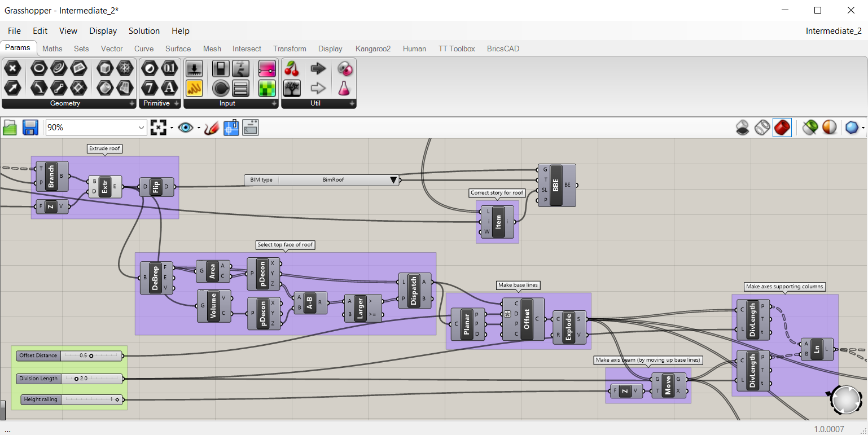The width and height of the screenshot is (868, 435).
Task: Toggle preview of selected objects only (green)
Action: 810,128
